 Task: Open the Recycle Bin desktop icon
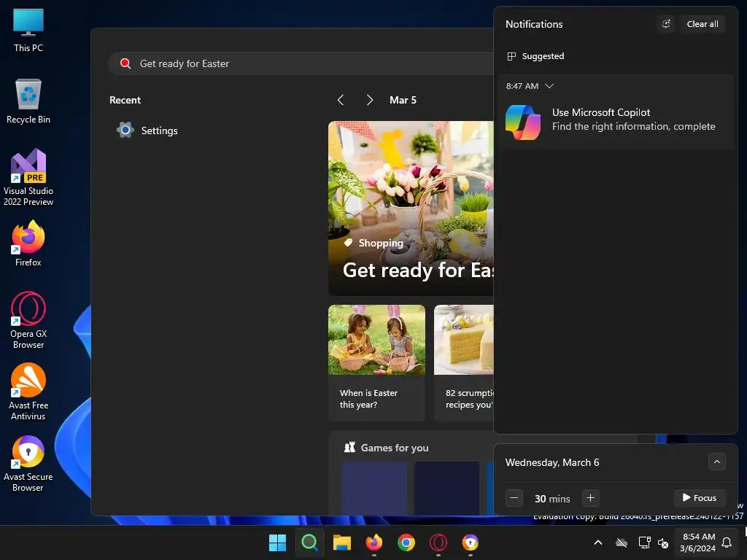tap(28, 101)
